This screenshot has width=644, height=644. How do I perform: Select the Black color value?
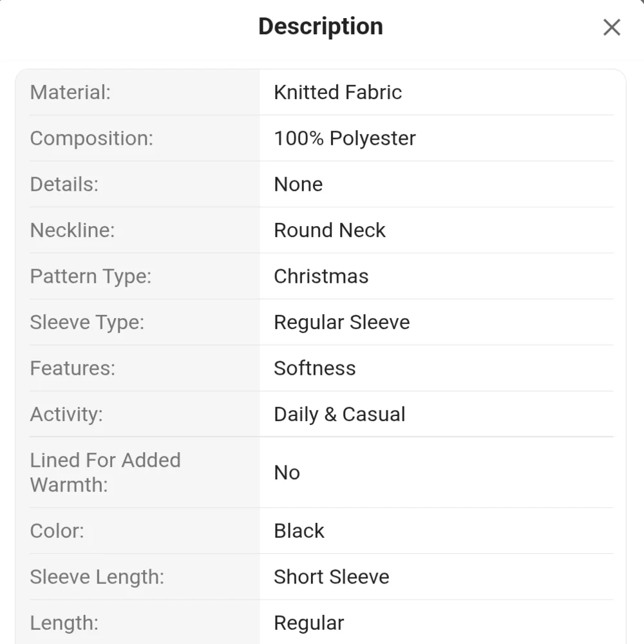coord(299,531)
